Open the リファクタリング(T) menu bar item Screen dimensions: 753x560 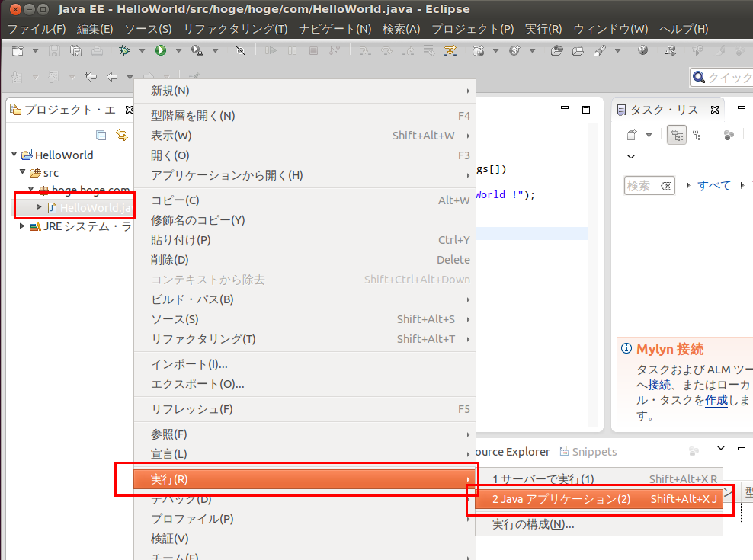click(236, 29)
